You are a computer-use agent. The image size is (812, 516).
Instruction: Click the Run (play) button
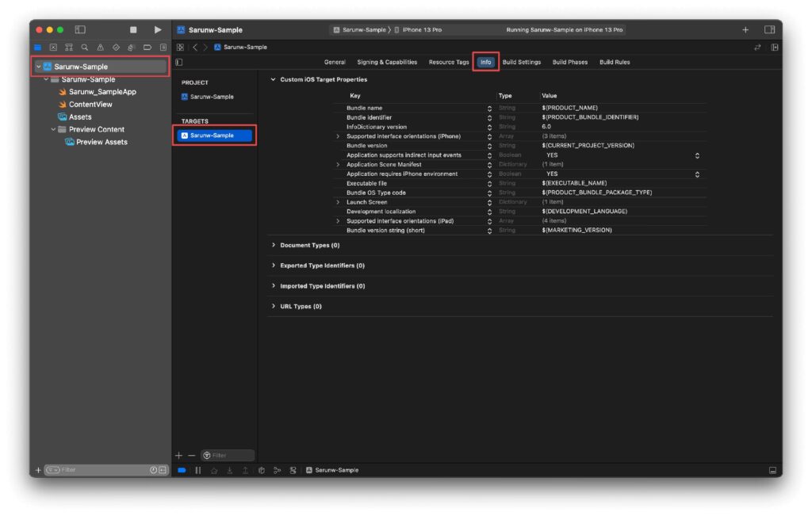[158, 29]
